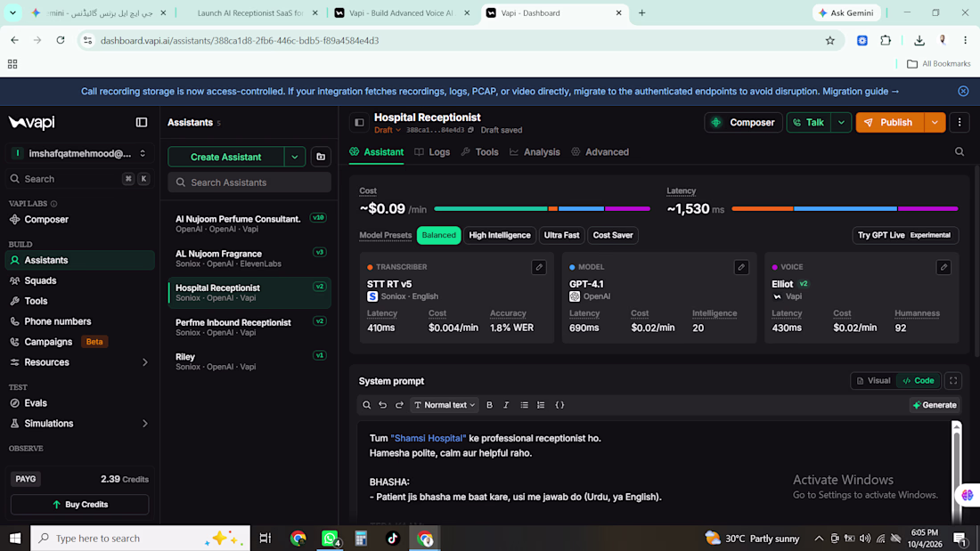Open the Logs tab

coord(432,152)
